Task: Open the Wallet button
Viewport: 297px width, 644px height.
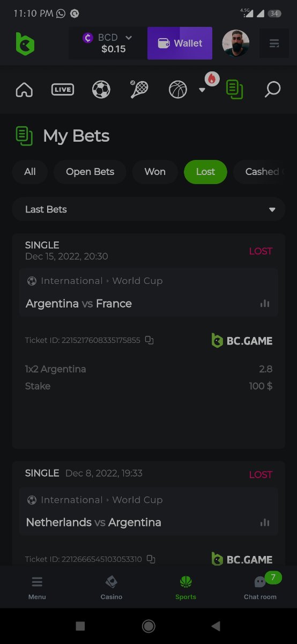Action: click(x=180, y=43)
